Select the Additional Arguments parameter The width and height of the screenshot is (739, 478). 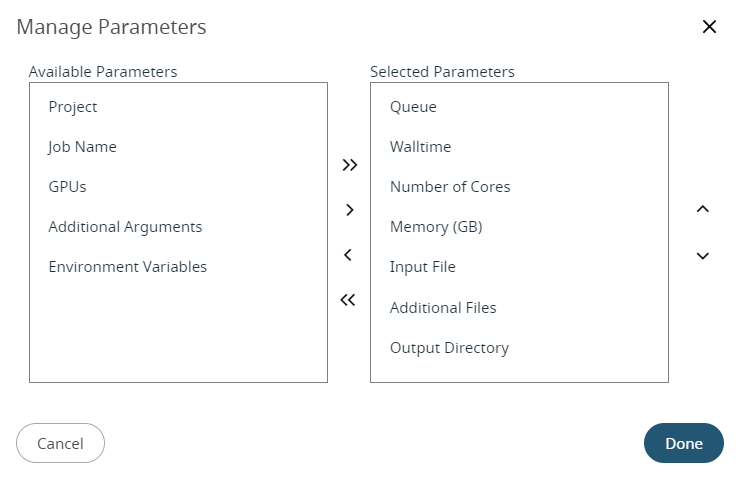click(125, 227)
